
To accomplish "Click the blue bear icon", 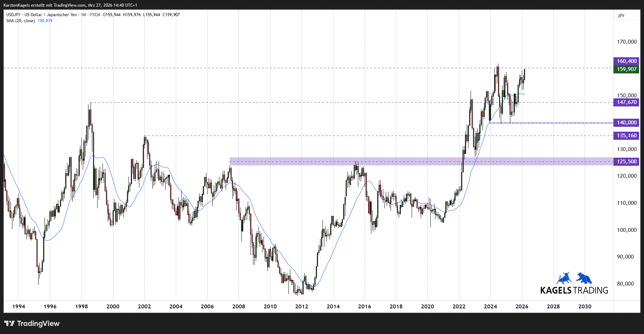I will (x=584, y=278).
